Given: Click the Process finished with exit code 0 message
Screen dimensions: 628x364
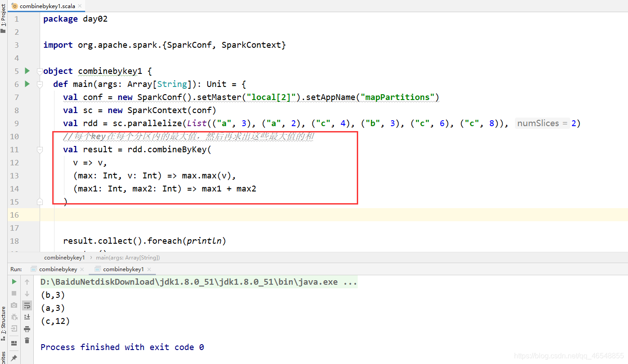Looking at the screenshot, I should click(122, 347).
